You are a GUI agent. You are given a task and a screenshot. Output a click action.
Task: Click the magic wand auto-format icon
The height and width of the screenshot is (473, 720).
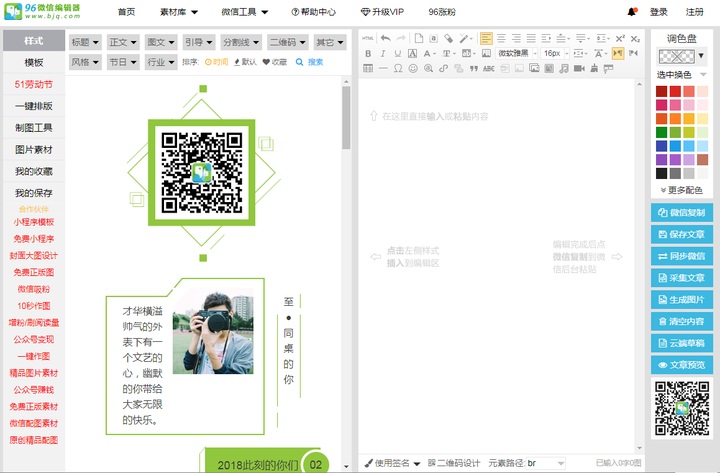coord(465,39)
